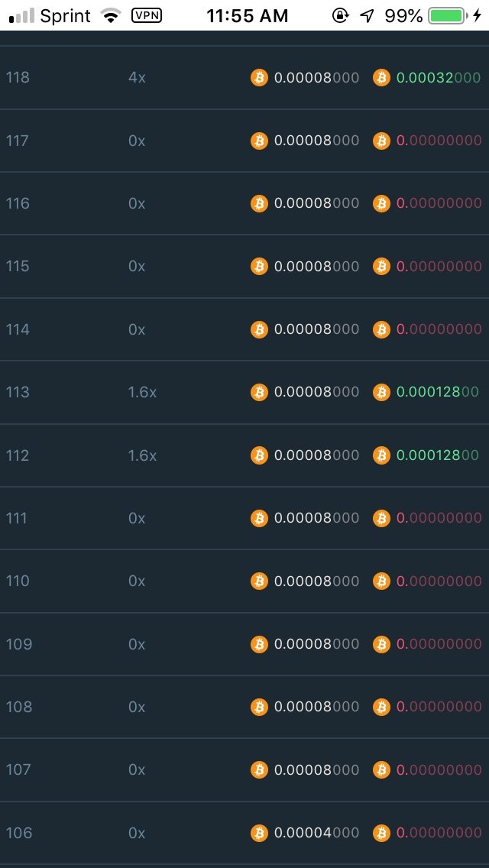This screenshot has width=489, height=868.
Task: Select the 0.00004000 bet amount
Action: click(316, 832)
